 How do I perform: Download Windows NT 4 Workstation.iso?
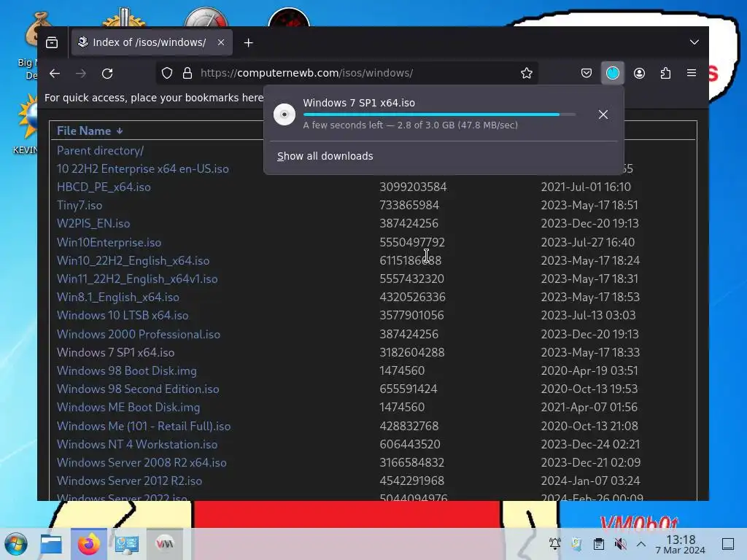coord(136,444)
